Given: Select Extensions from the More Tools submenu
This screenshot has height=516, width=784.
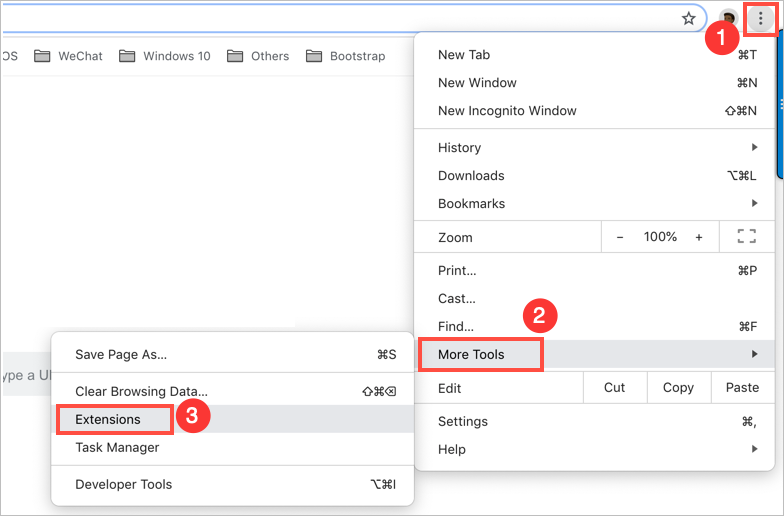Looking at the screenshot, I should point(108,419).
